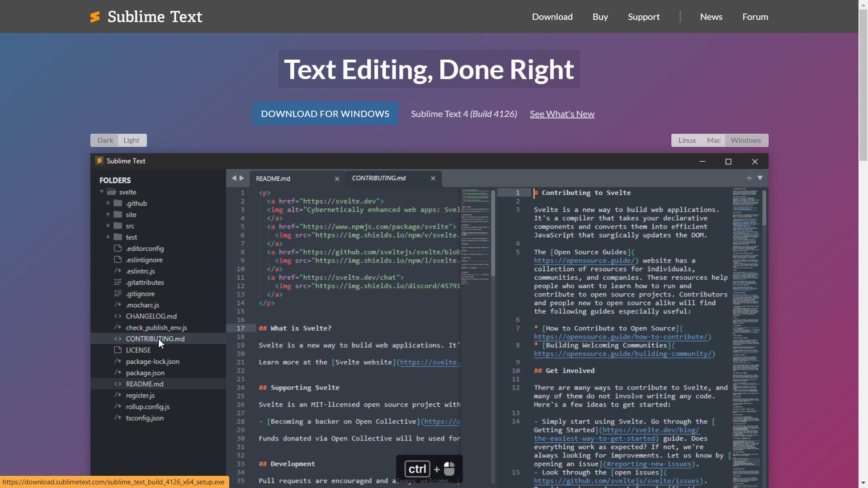Click the new tab plus icon
Screen dimensions: 868x488
pos(749,178)
